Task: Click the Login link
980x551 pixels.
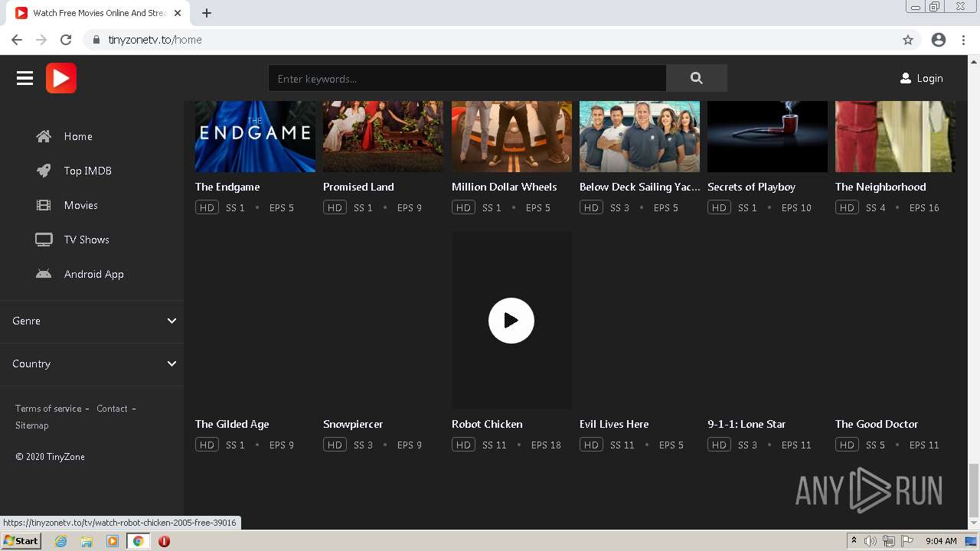Action: coord(929,78)
